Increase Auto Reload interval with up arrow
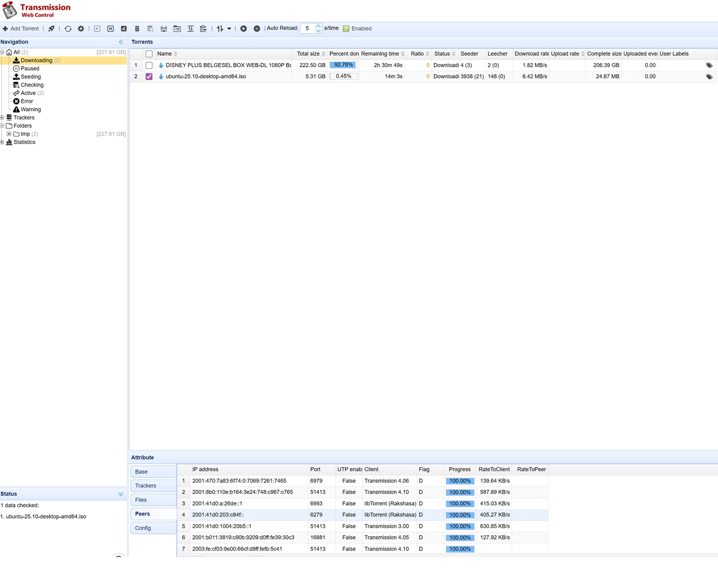This screenshot has width=718, height=588. (318, 26)
